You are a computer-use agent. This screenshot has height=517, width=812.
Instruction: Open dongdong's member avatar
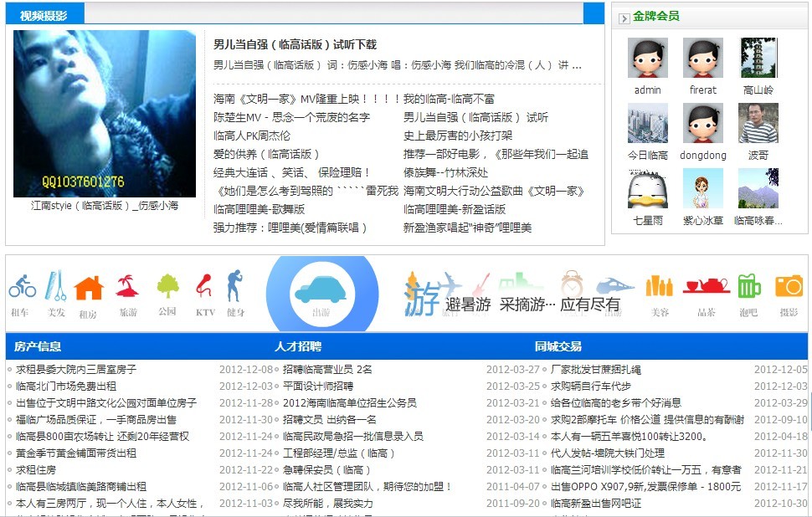[702, 123]
